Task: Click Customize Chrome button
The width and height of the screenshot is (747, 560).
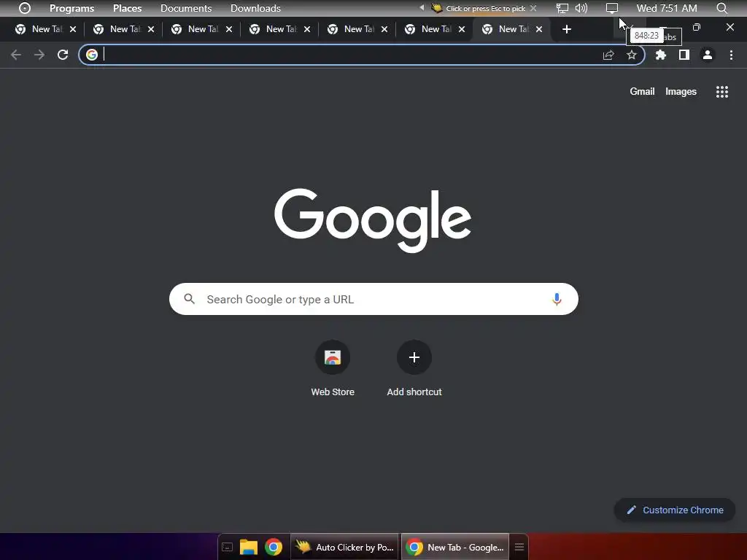Action: click(x=675, y=510)
